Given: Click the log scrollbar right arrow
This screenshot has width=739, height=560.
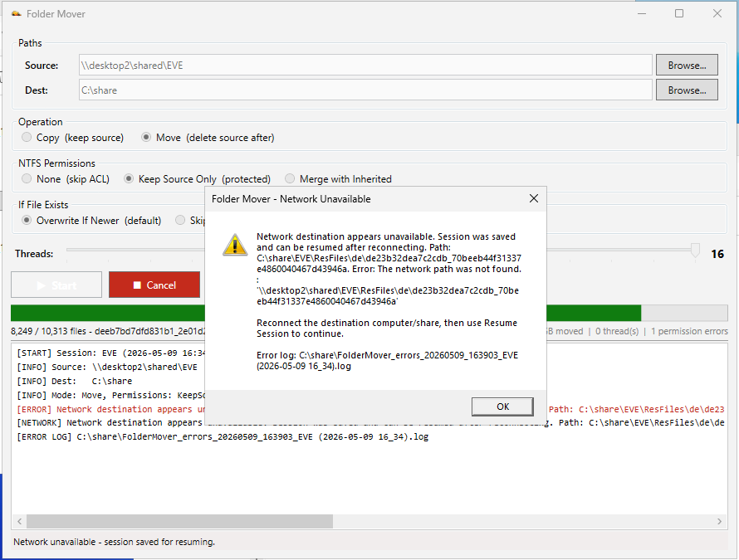Looking at the screenshot, I should tap(719, 521).
